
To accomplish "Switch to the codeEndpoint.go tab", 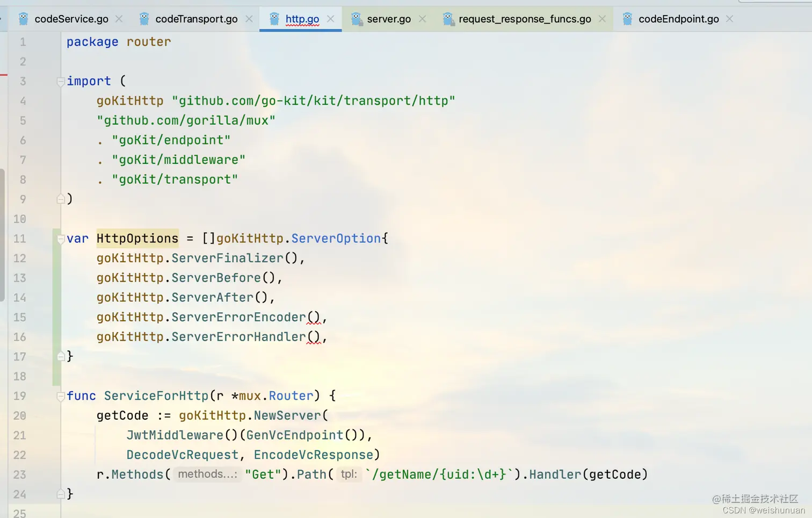I will point(679,19).
